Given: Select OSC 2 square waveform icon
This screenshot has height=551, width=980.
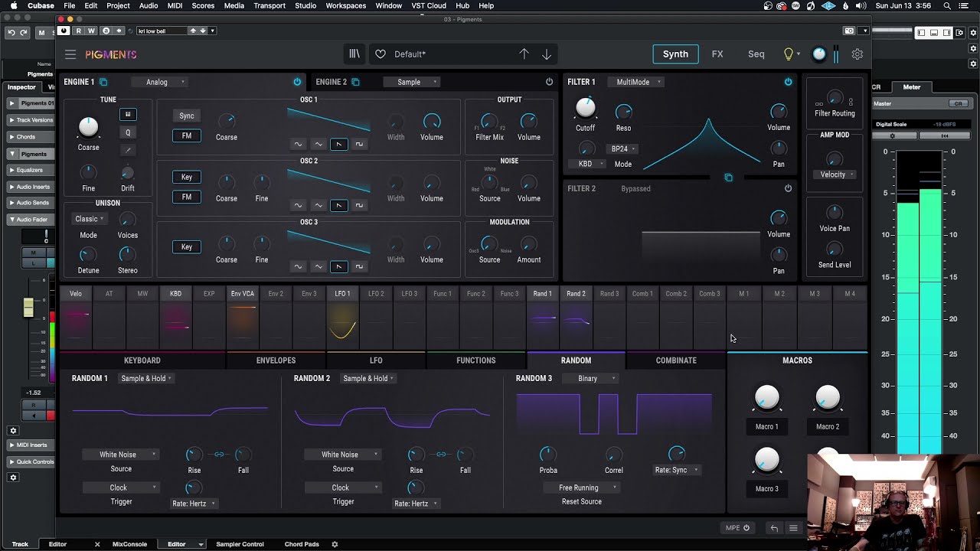Looking at the screenshot, I should click(x=359, y=205).
